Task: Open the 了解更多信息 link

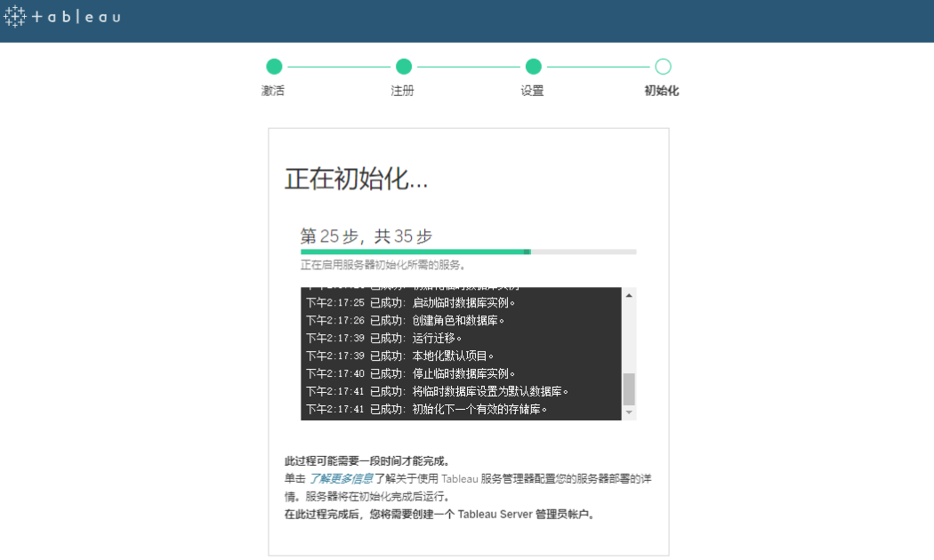Action: (x=341, y=478)
